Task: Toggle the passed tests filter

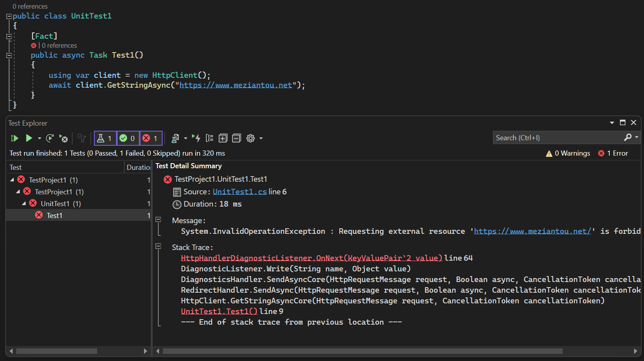Action: (128, 138)
